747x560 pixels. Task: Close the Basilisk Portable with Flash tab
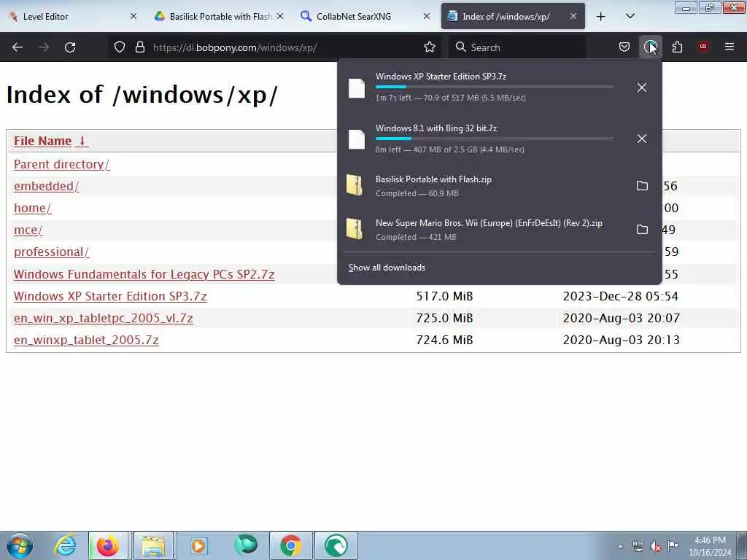coord(280,16)
